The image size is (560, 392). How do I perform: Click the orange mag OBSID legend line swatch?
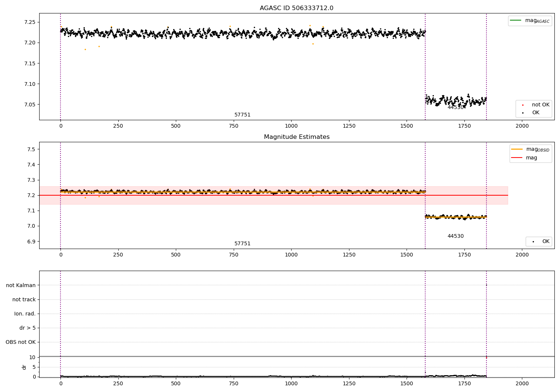pyautogui.click(x=517, y=149)
